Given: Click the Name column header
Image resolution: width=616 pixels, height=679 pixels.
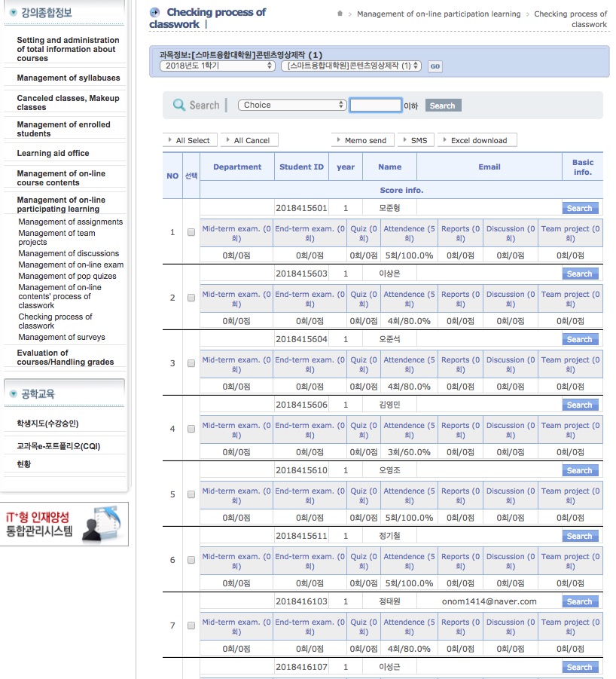Looking at the screenshot, I should tap(390, 167).
